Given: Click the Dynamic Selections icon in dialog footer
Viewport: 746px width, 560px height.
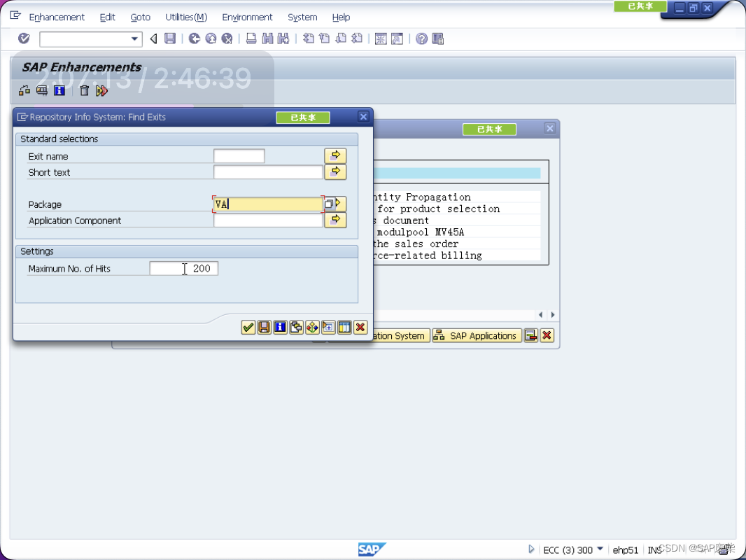Looking at the screenshot, I should pos(328,328).
